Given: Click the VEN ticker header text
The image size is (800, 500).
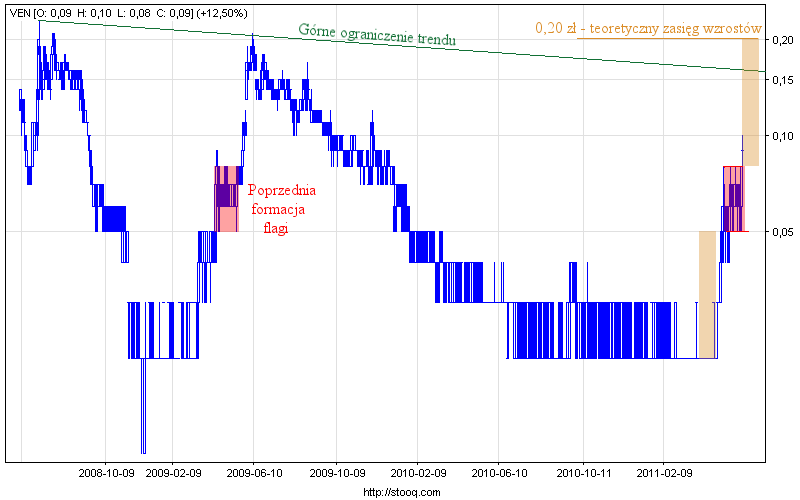Looking at the screenshot, I should click(x=19, y=13).
